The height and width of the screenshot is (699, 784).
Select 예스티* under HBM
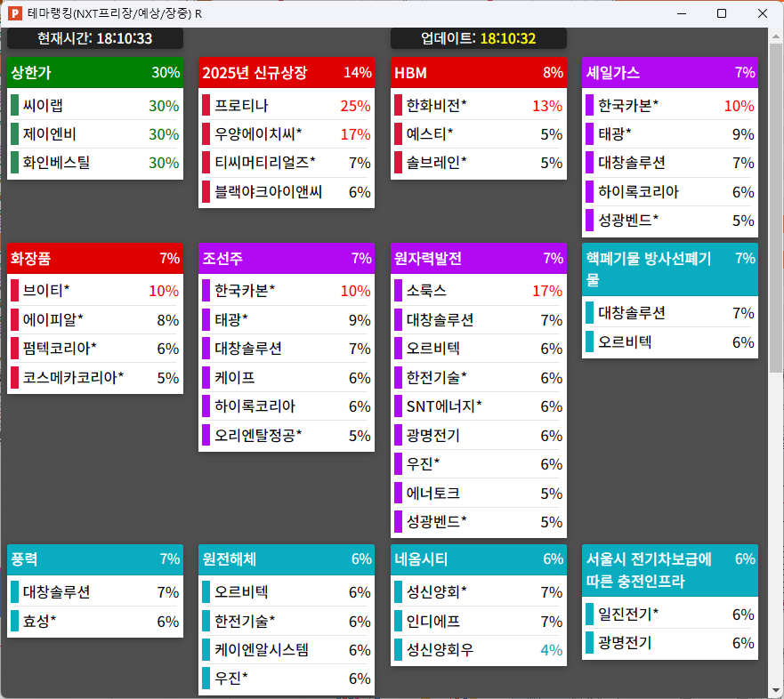[479, 134]
